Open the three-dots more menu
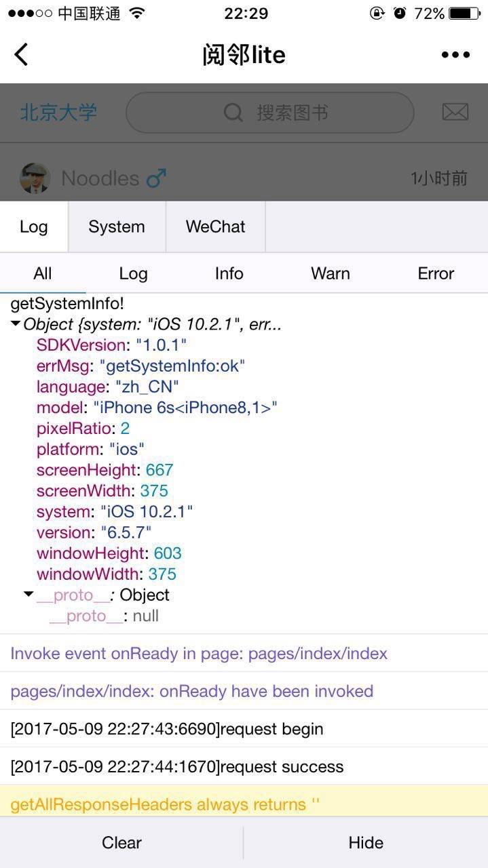Viewport: 488px width, 868px height. (x=455, y=55)
